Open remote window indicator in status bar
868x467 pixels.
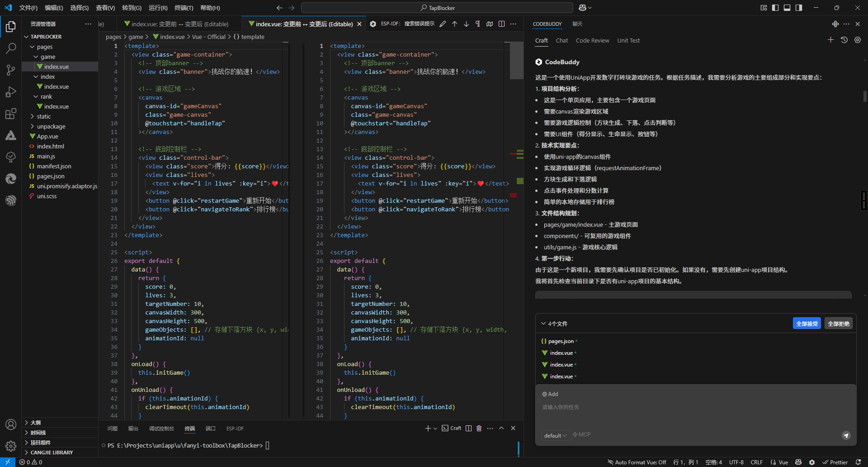pyautogui.click(x=8, y=462)
